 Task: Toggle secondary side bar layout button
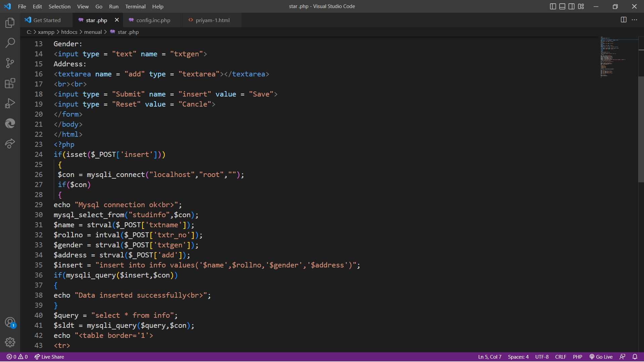(x=572, y=6)
